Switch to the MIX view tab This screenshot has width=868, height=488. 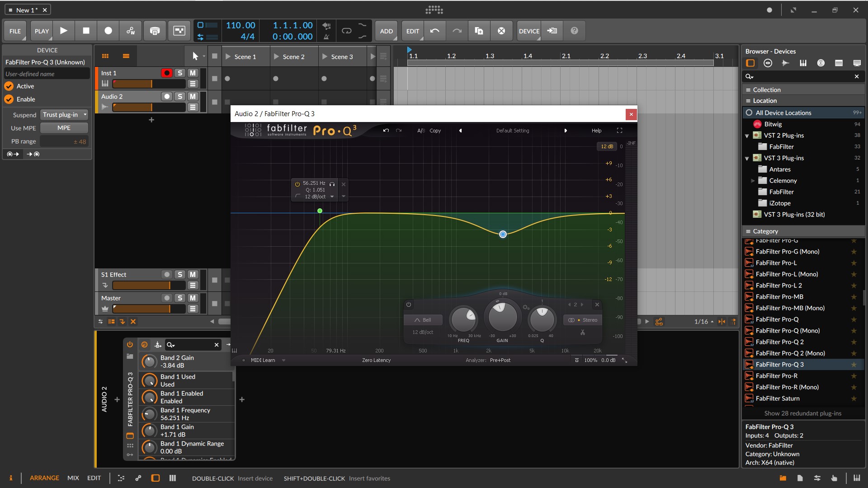click(73, 478)
